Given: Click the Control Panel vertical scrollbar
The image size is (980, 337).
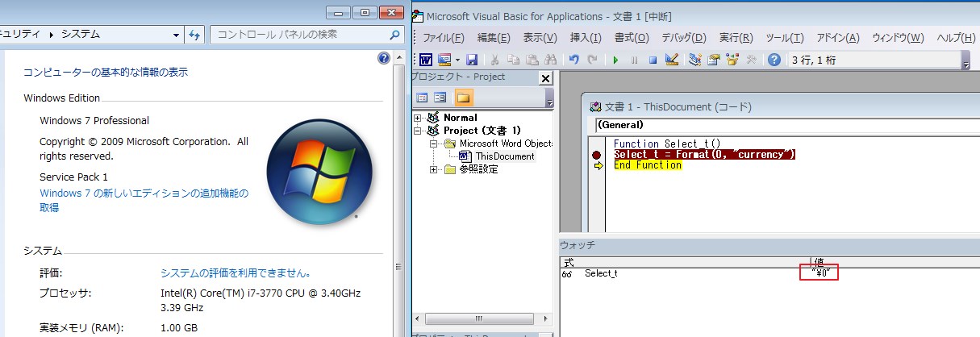Looking at the screenshot, I should pyautogui.click(x=398, y=193).
